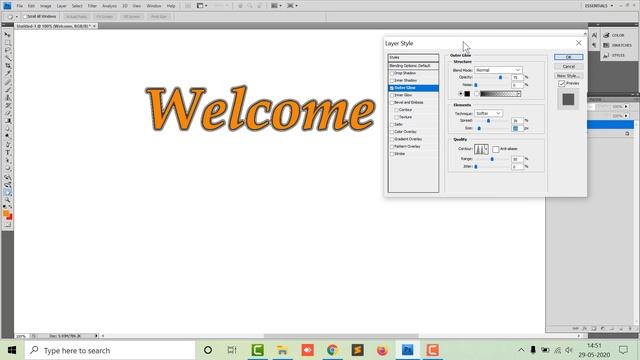Viewport: 640px width, 360px height.
Task: Select the Horizontal Type tool
Action: (x=7, y=153)
